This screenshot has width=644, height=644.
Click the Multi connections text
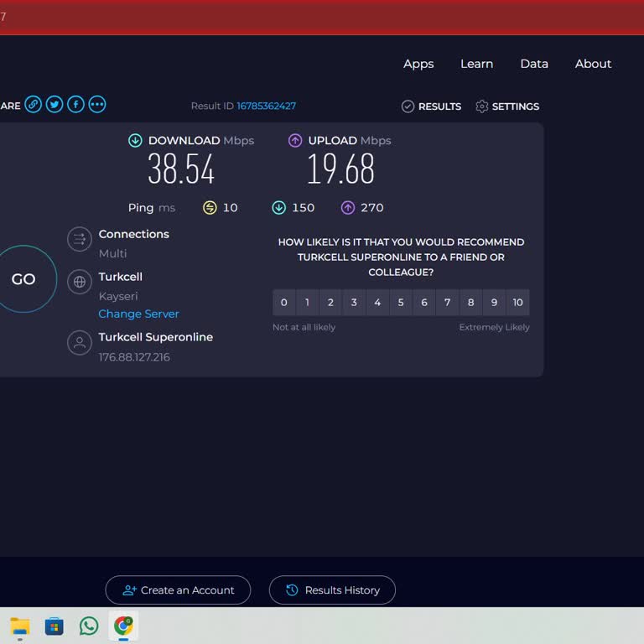click(x=113, y=254)
